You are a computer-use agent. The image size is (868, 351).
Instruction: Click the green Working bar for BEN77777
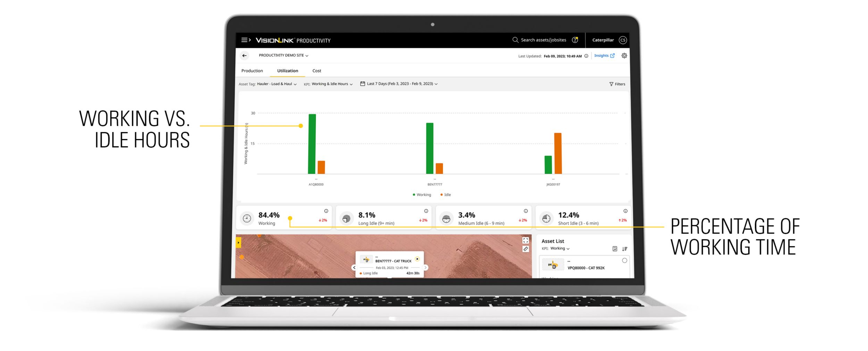coord(429,148)
